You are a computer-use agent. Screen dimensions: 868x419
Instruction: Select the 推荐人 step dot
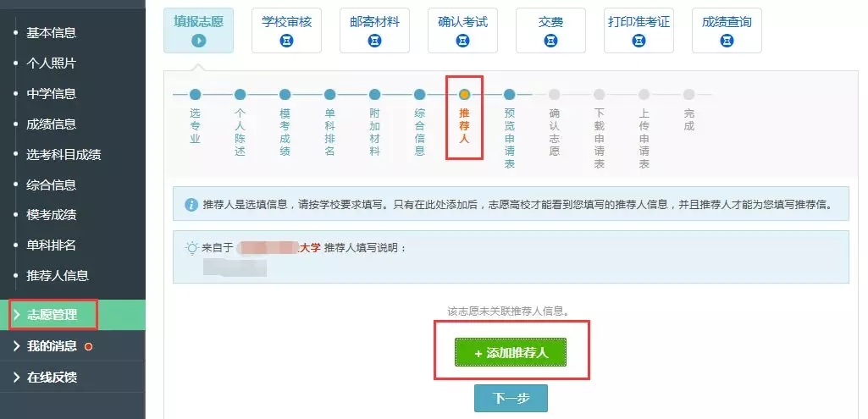tap(464, 95)
